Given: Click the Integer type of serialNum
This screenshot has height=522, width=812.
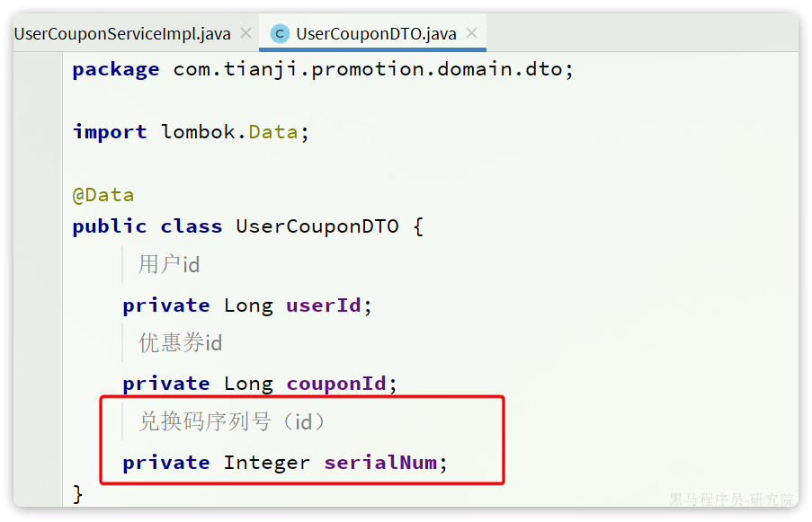Looking at the screenshot, I should [267, 463].
